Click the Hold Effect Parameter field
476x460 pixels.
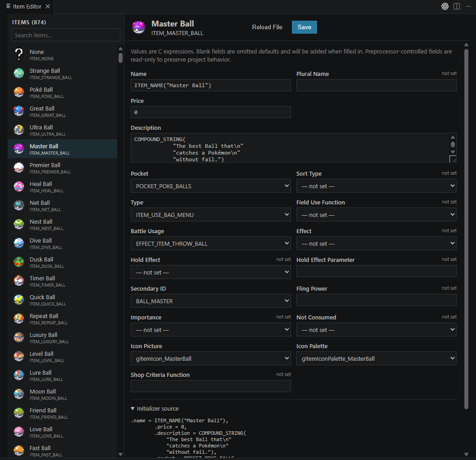point(376,271)
